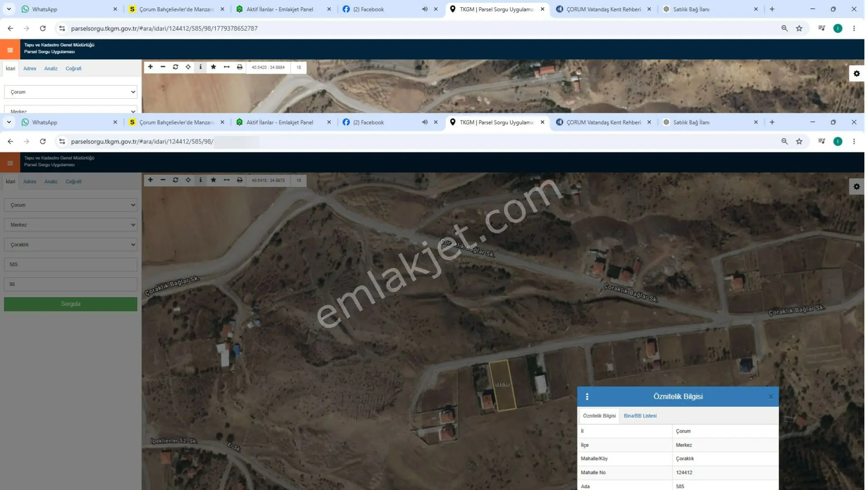Expand the Çorum province dropdown
The image size is (868, 490).
tap(71, 205)
